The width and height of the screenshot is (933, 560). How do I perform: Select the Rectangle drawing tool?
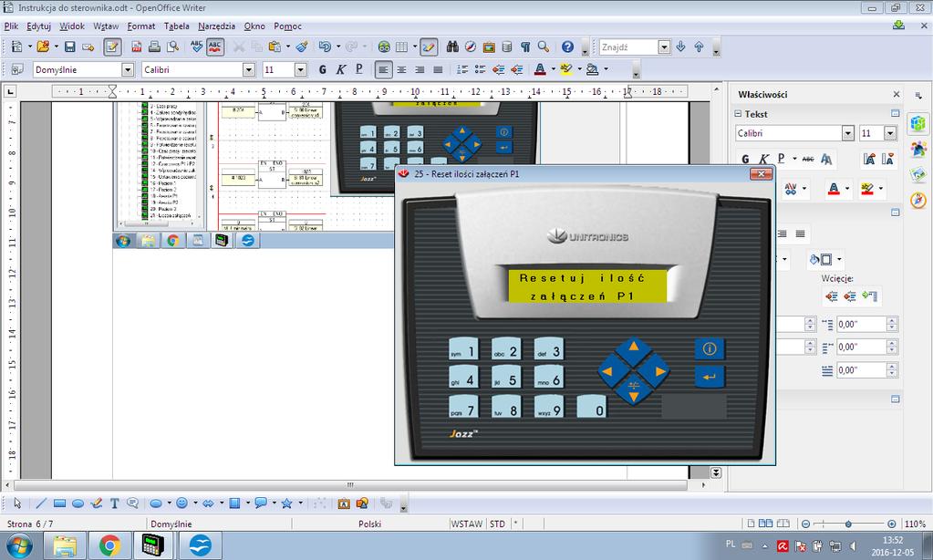59,503
